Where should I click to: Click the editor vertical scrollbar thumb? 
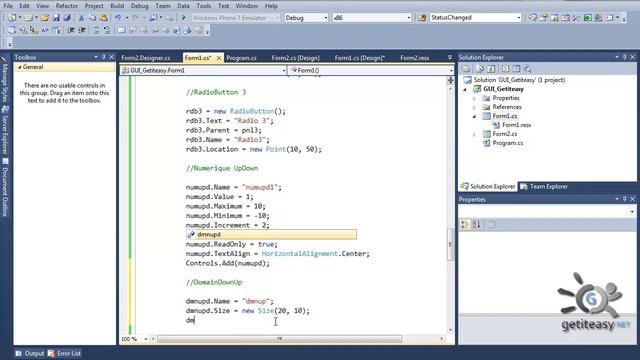click(x=451, y=244)
